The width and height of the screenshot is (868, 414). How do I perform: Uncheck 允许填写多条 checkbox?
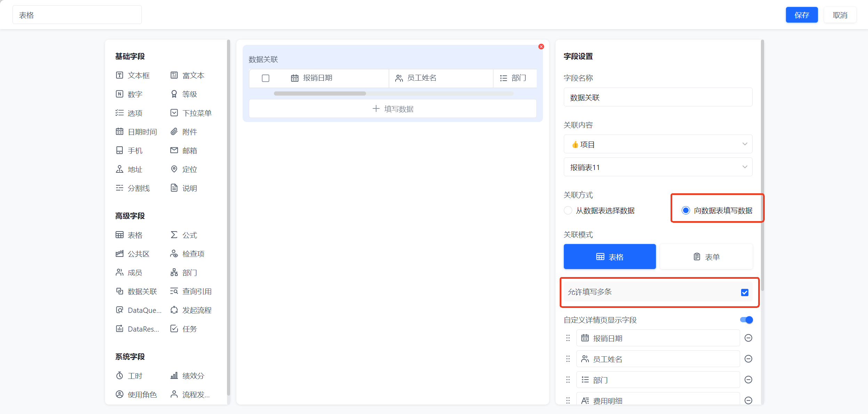[x=745, y=292]
